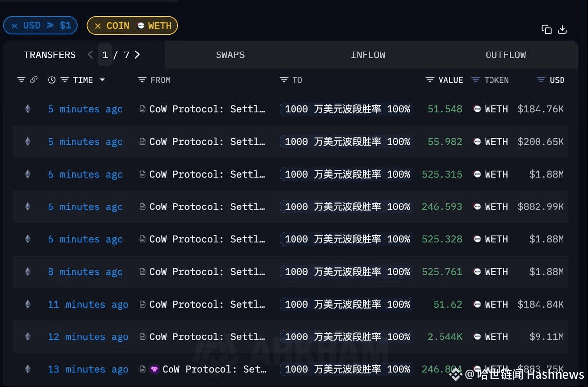The width and height of the screenshot is (588, 387).
Task: Edit the current page number field
Action: 105,55
